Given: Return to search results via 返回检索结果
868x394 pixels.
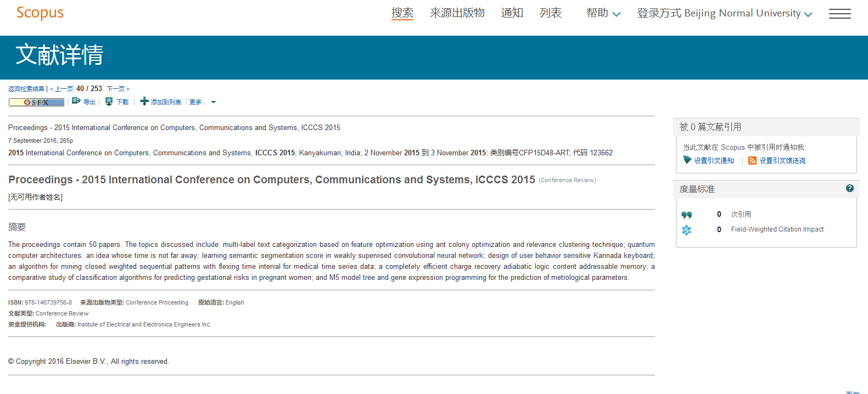Looking at the screenshot, I should click(x=26, y=89).
